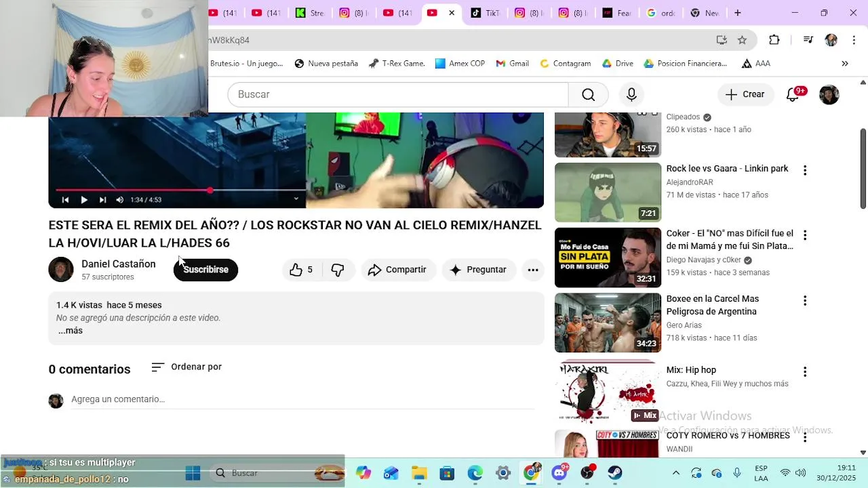This screenshot has width=868, height=488.
Task: Open the Mix: Hip hop title link
Action: point(691,370)
